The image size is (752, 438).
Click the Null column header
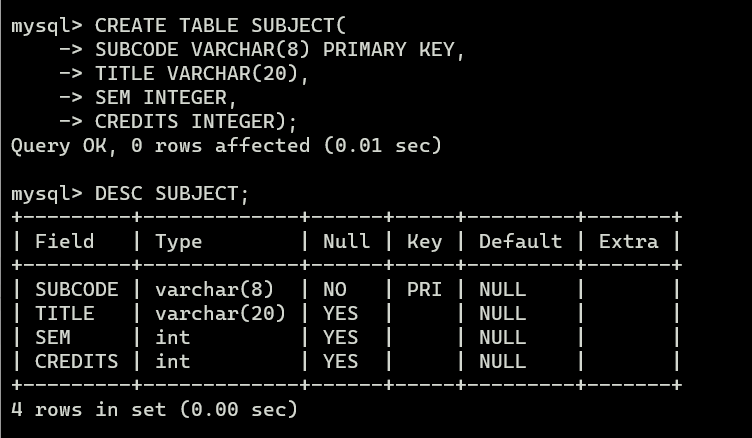(346, 241)
